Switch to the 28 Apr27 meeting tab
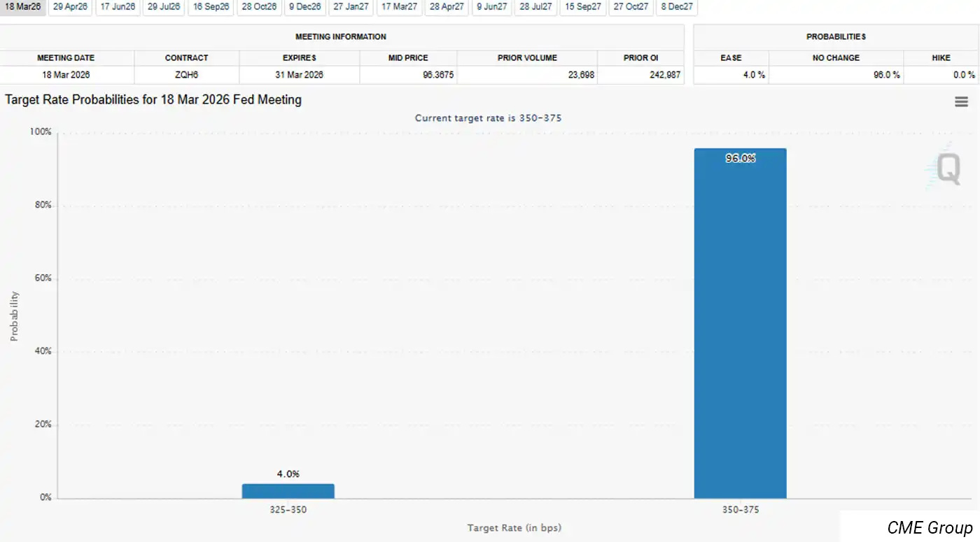The image size is (980, 542). click(447, 7)
